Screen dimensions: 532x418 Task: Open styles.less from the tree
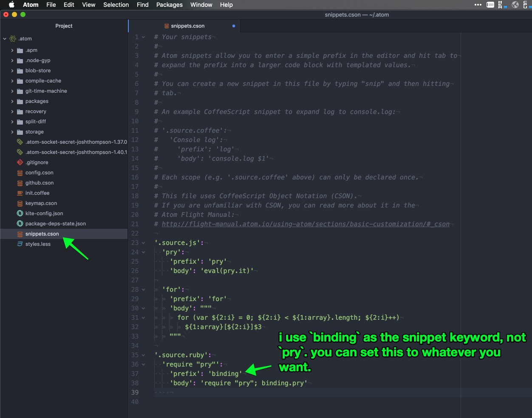[38, 244]
